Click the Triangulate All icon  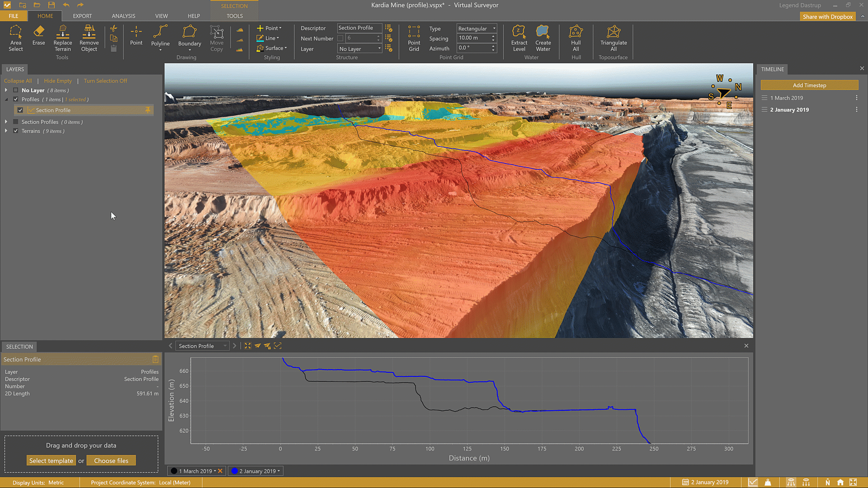613,38
